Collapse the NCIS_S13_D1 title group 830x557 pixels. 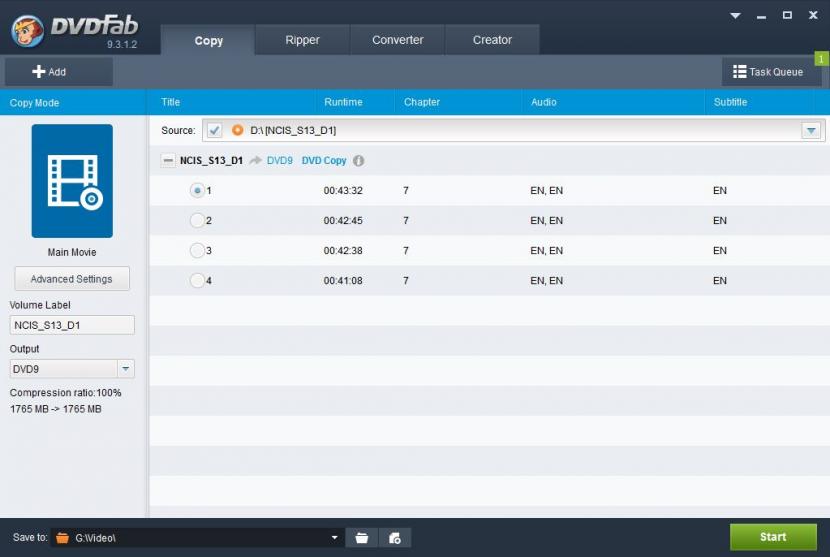[x=168, y=161]
